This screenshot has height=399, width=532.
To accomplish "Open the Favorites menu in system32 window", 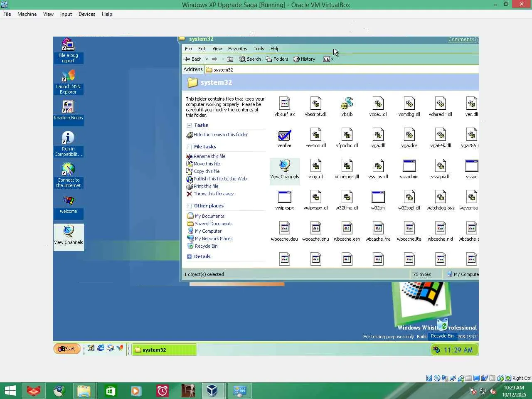I will point(237,49).
